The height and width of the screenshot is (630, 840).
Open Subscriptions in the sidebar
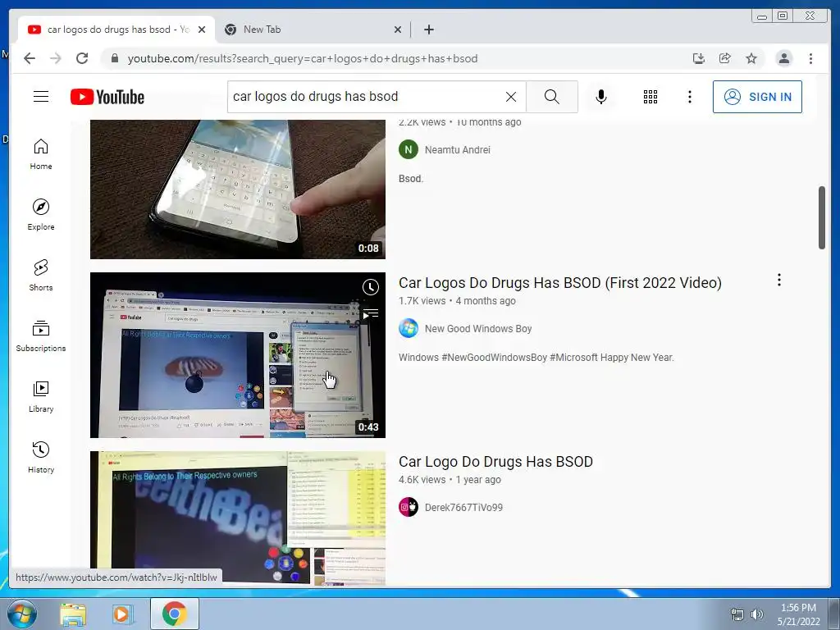[x=41, y=336]
